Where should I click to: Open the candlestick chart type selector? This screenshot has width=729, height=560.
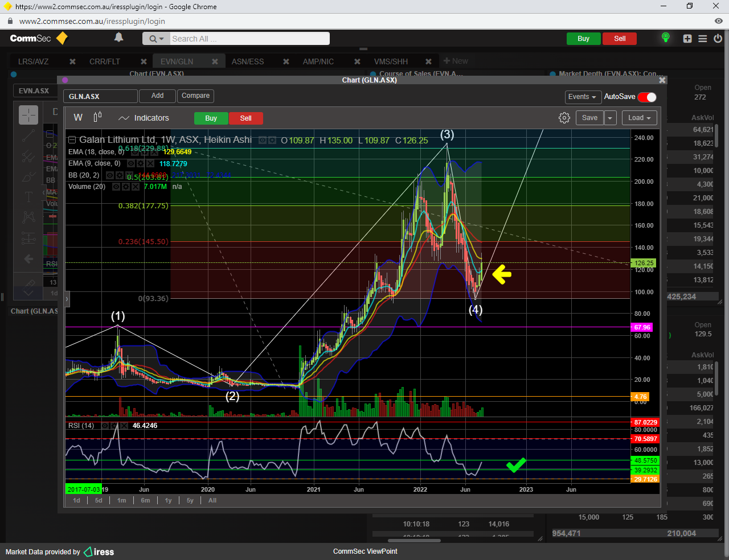(97, 117)
